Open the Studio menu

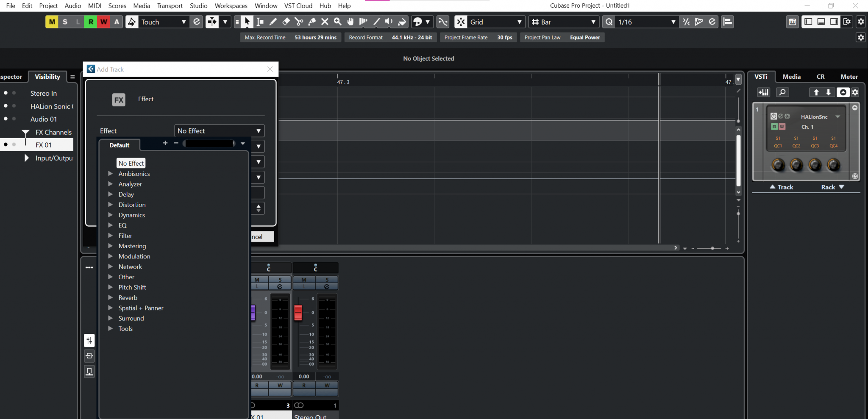198,6
